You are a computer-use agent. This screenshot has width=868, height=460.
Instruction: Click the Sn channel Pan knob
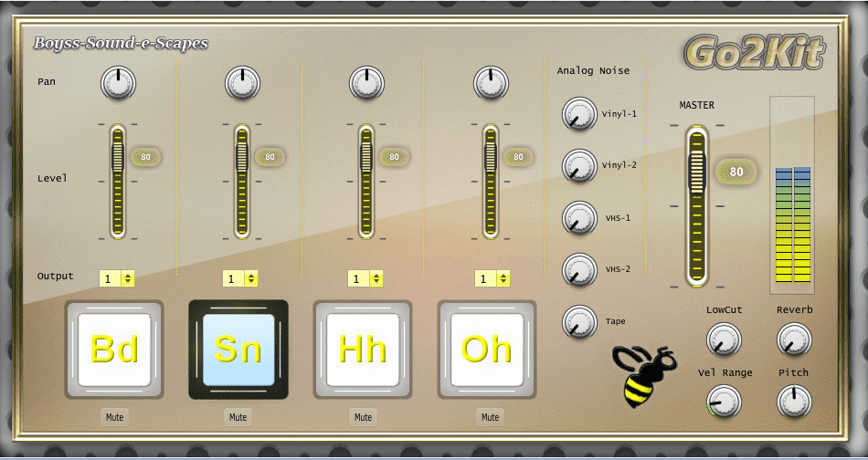coord(242,83)
